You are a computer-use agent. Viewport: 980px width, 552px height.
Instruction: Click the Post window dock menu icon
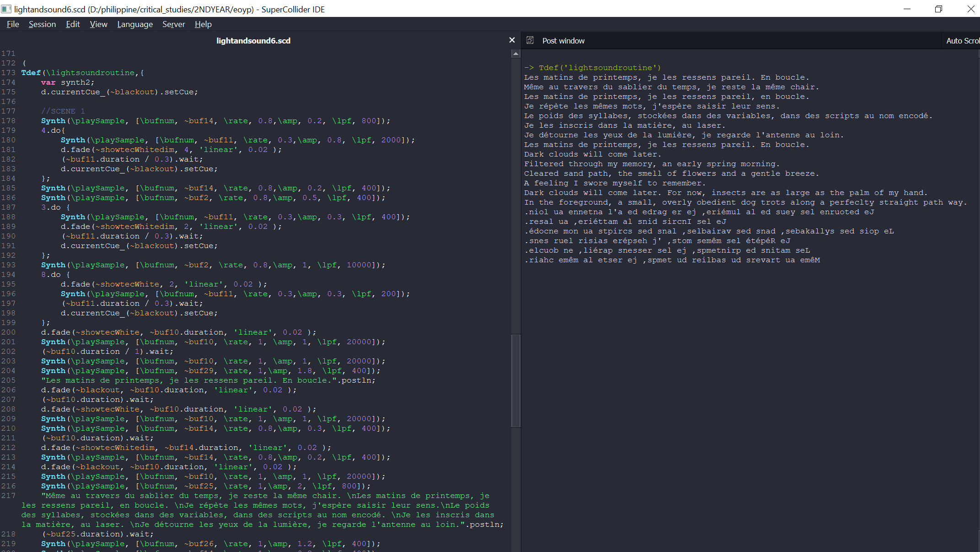530,40
